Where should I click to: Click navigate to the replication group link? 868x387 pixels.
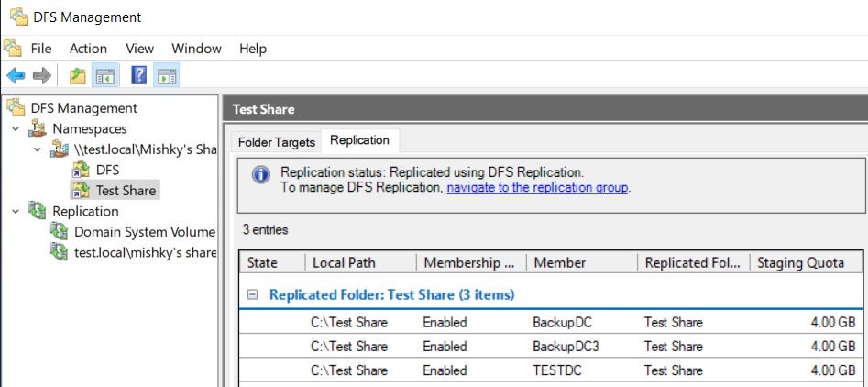537,188
